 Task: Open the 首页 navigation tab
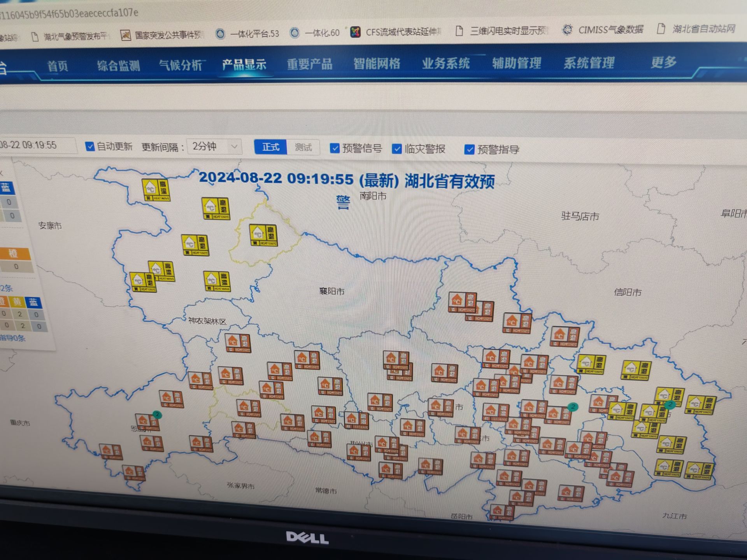[58, 66]
